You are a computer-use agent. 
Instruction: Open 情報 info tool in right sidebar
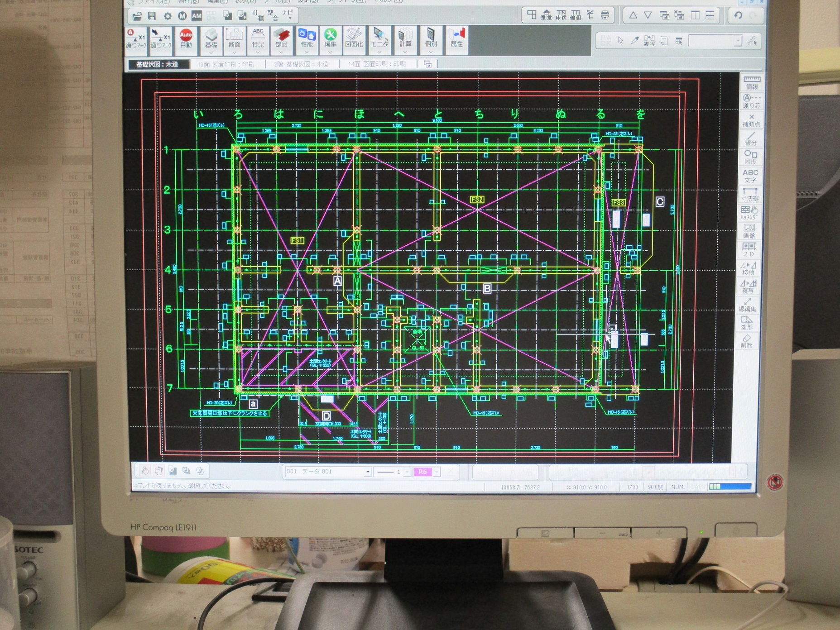coord(752,82)
